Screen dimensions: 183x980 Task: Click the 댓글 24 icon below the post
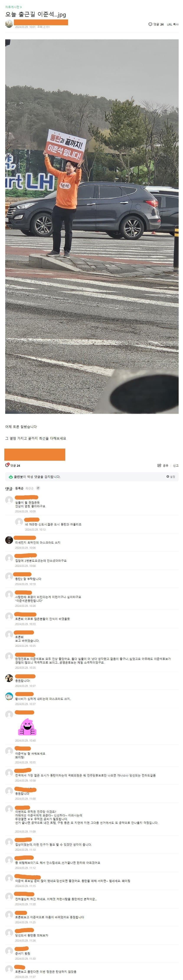13,465
